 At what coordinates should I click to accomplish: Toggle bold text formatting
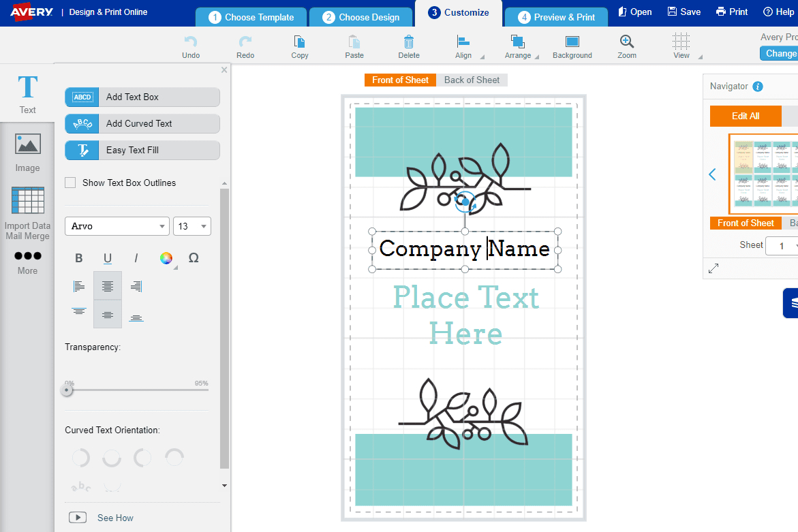[79, 258]
